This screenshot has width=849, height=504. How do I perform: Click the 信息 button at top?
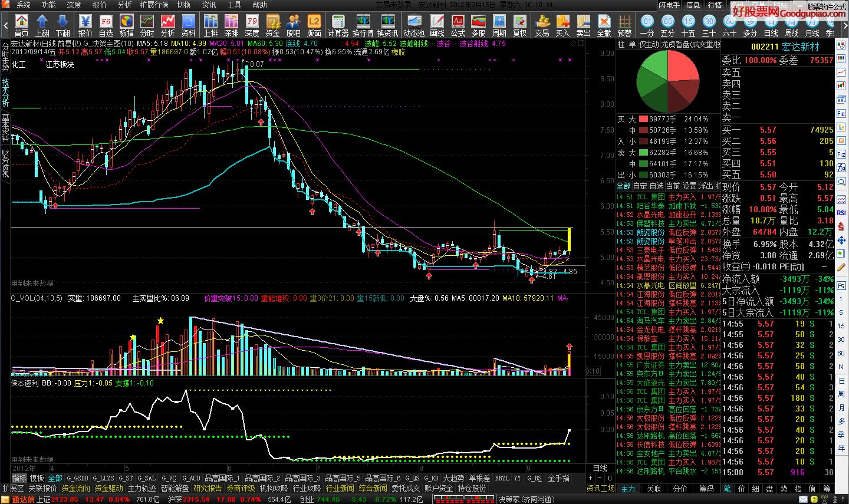click(693, 5)
